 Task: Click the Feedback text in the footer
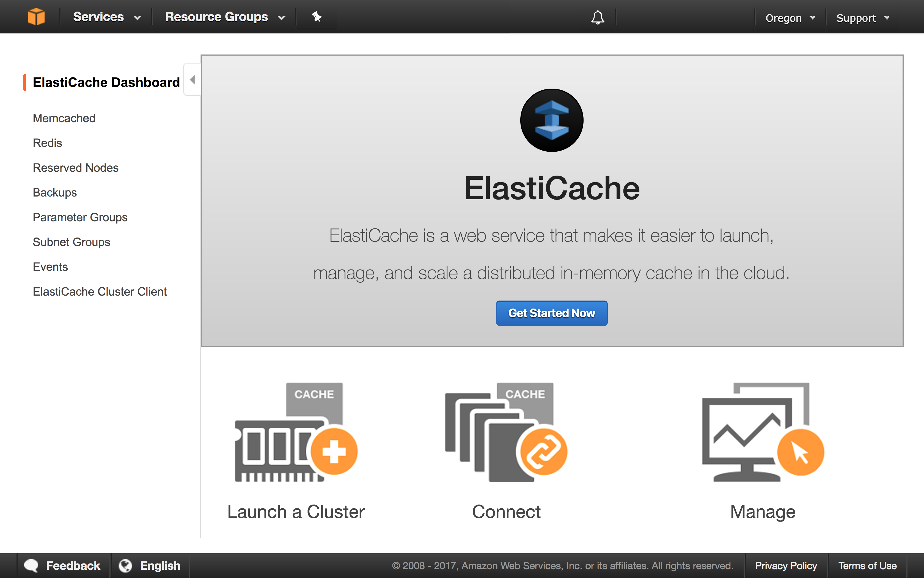point(73,566)
